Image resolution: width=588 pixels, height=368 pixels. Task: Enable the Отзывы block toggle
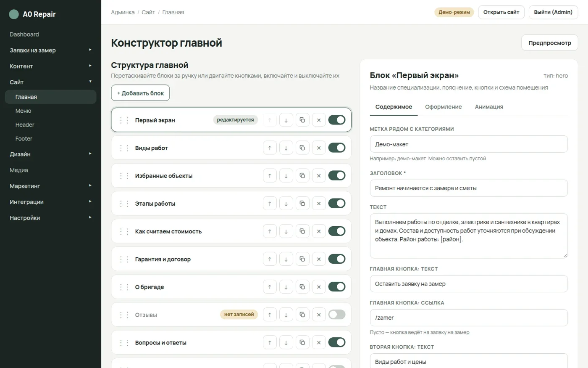coord(337,314)
